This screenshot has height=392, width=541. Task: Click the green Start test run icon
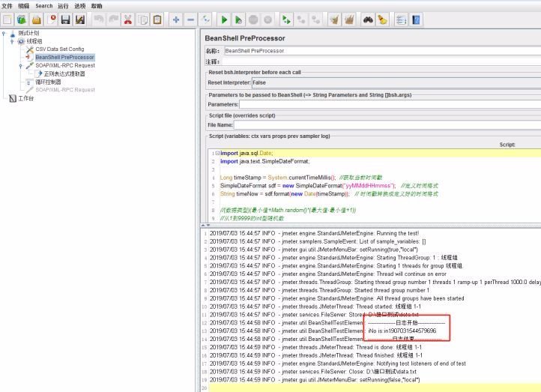coord(224,20)
